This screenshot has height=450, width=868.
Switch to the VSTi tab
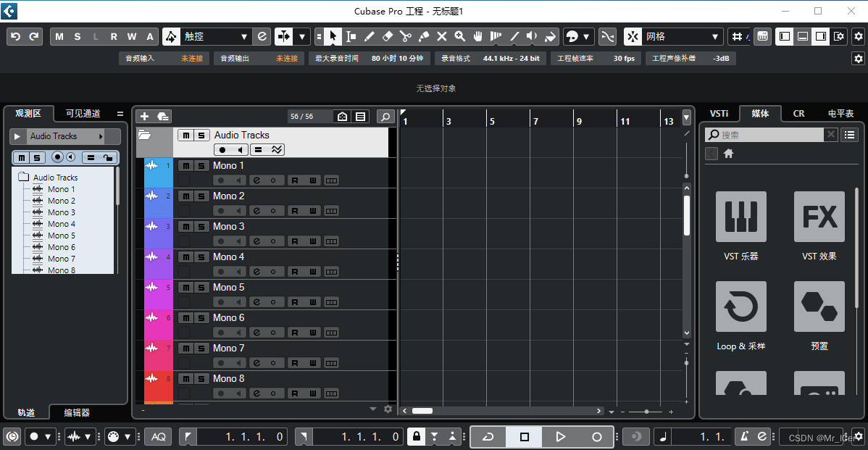point(719,114)
